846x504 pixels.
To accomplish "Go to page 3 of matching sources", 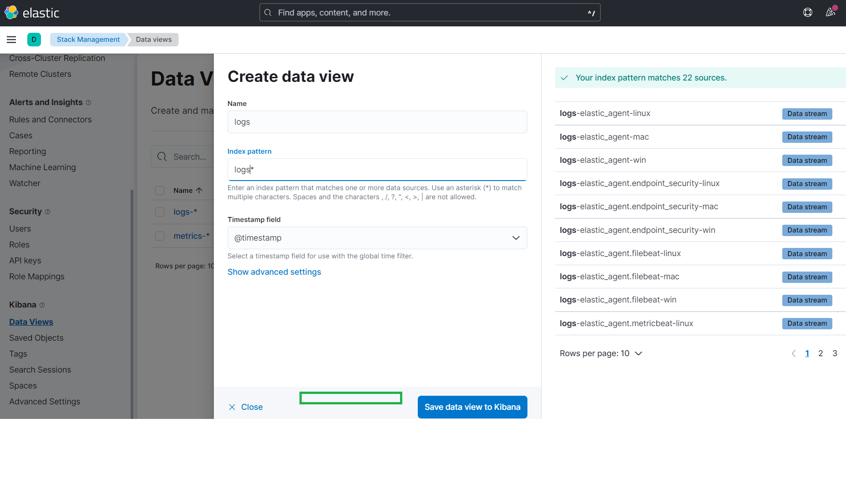I will tap(835, 353).
